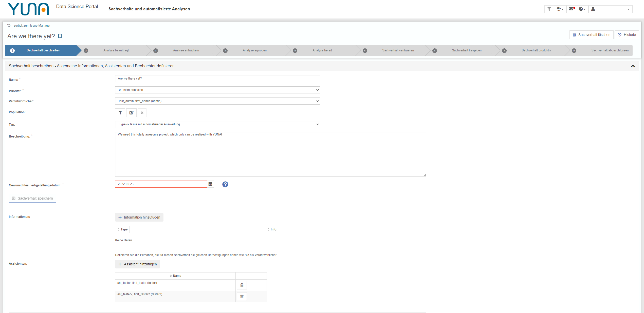Image resolution: width=644 pixels, height=313 pixels.
Task: Open the Typ dropdown
Action: [217, 124]
